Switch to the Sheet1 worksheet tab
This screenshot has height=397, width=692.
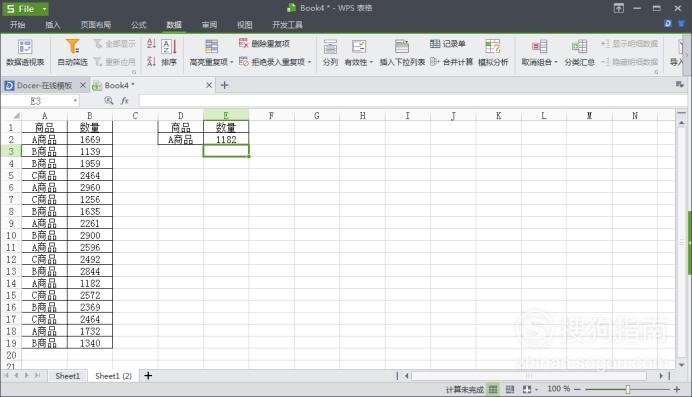[68, 376]
